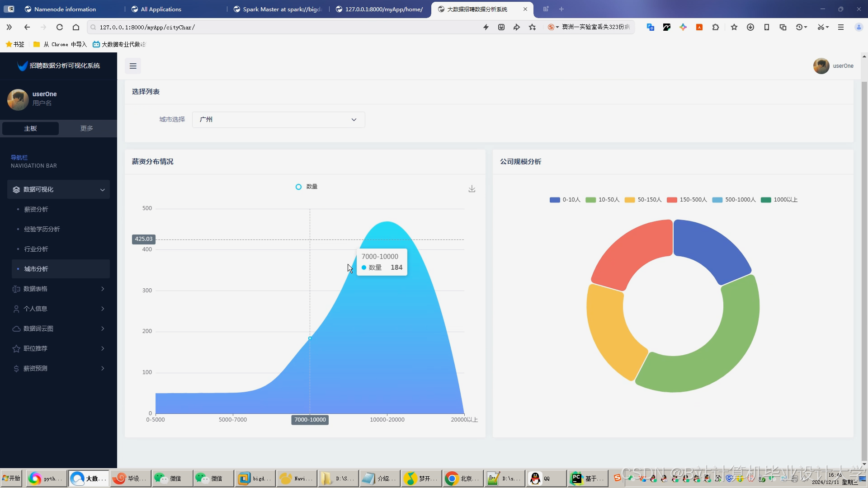868x488 pixels.
Task: Select the 主板 tab in the sidebar
Action: (x=30, y=128)
